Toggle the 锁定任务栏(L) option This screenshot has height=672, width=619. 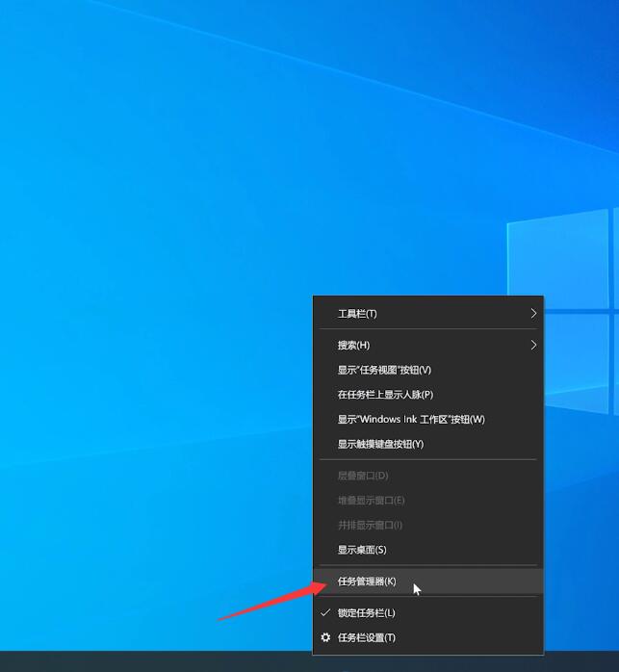click(367, 612)
